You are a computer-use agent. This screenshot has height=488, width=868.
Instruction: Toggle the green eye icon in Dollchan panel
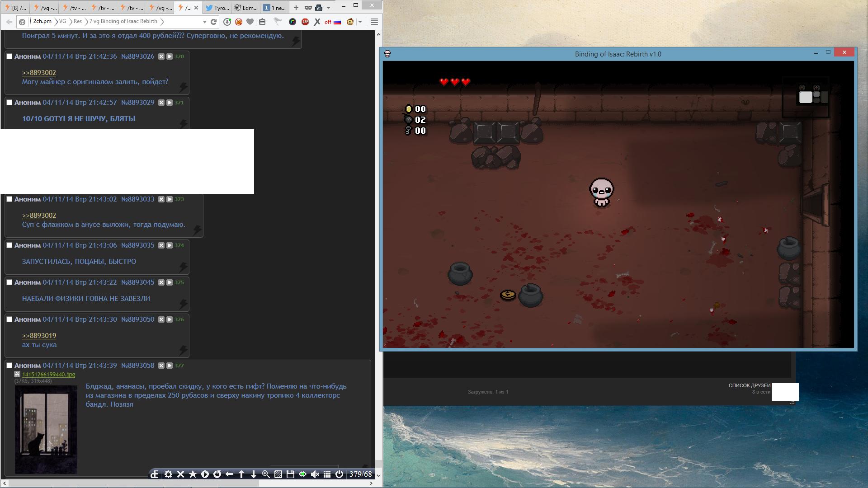tap(302, 474)
